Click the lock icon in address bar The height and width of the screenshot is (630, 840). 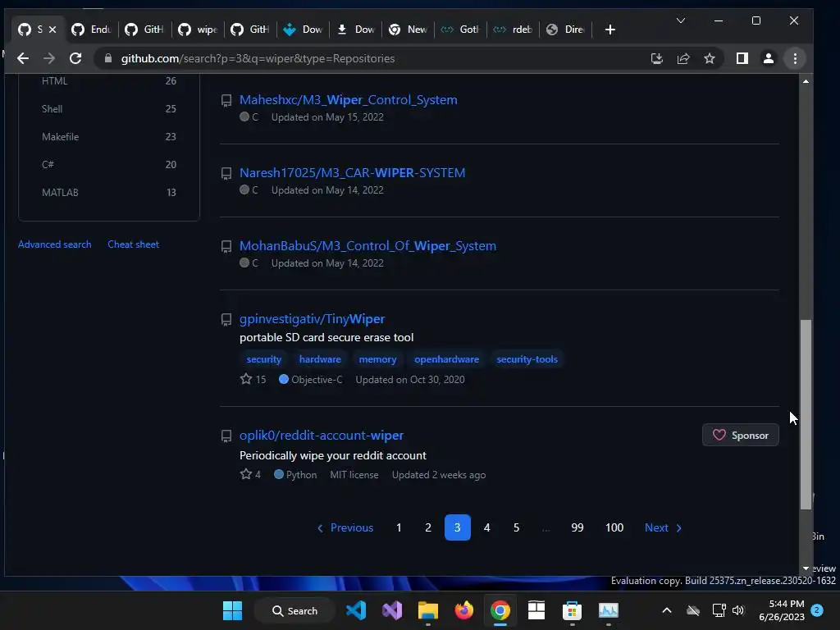[x=108, y=58]
